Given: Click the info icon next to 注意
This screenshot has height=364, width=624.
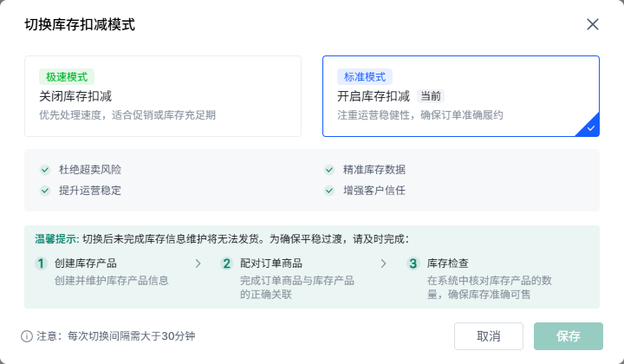Looking at the screenshot, I should [x=27, y=336].
